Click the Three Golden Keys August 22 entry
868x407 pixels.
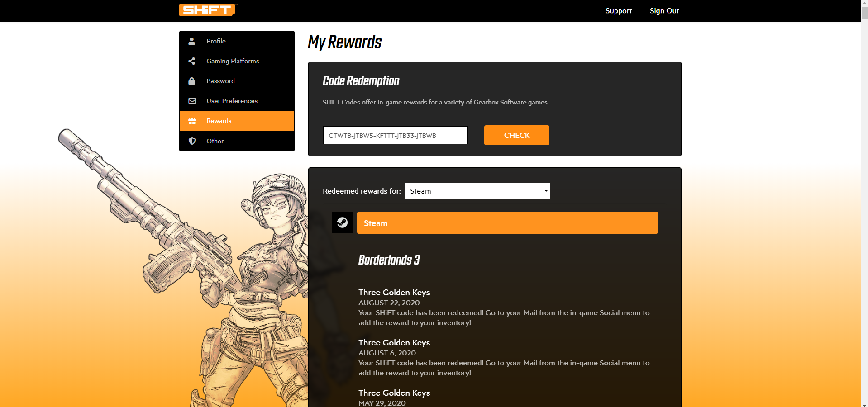pyautogui.click(x=394, y=293)
